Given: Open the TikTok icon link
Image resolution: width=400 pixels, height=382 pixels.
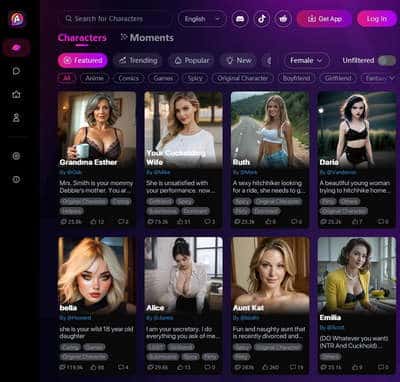Looking at the screenshot, I should [262, 19].
